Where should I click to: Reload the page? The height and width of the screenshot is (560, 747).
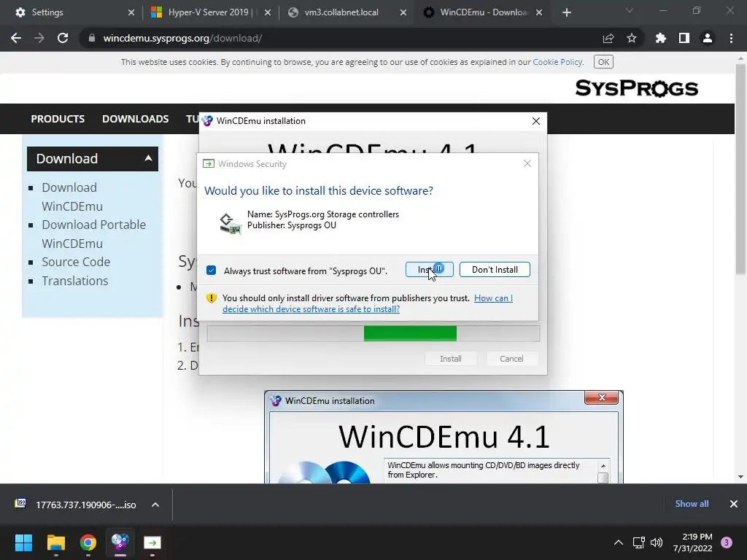[x=63, y=38]
